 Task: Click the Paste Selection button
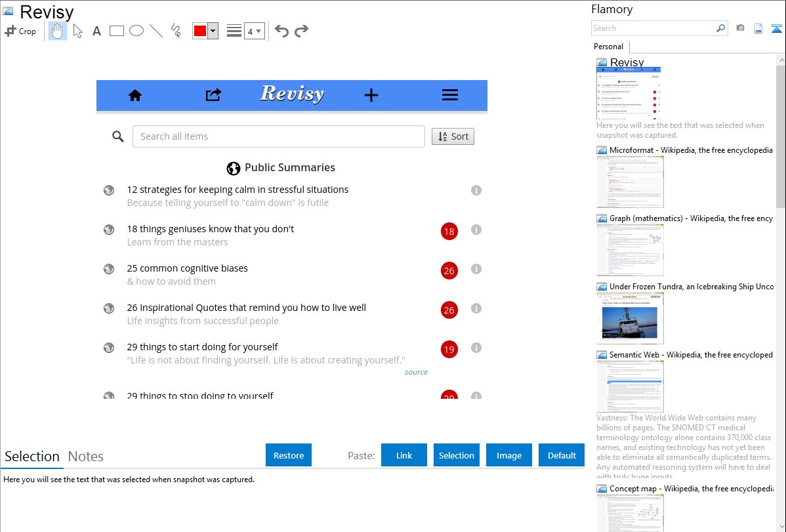pos(456,455)
